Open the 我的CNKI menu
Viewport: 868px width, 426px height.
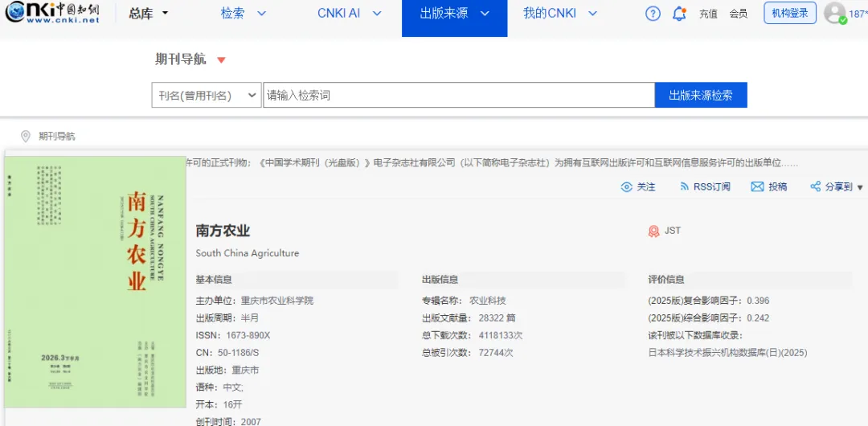pyautogui.click(x=560, y=14)
